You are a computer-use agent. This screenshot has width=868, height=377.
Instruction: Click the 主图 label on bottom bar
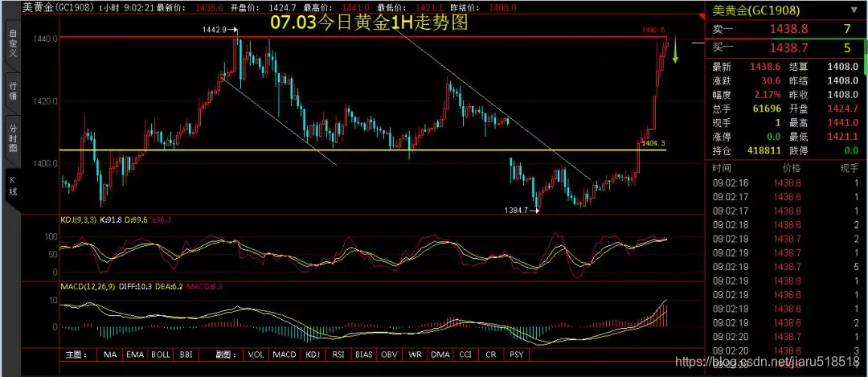[76, 354]
